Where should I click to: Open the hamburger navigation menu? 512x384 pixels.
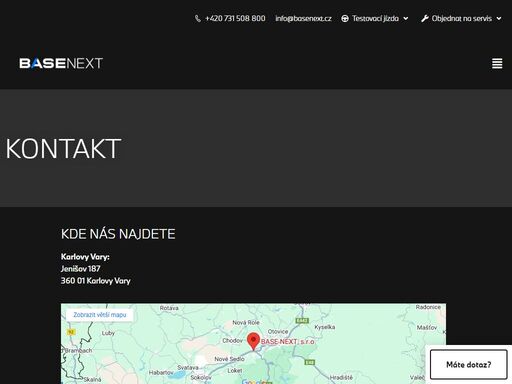pyautogui.click(x=497, y=63)
